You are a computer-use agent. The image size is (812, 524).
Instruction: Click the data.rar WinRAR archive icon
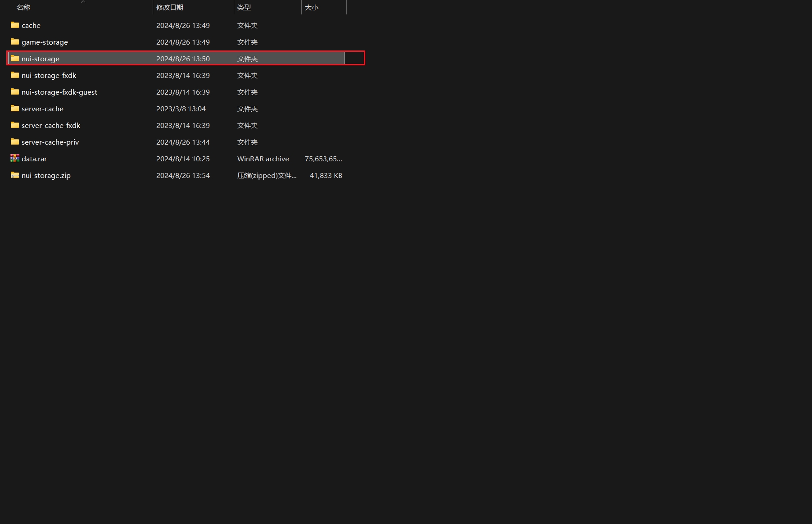(15, 159)
